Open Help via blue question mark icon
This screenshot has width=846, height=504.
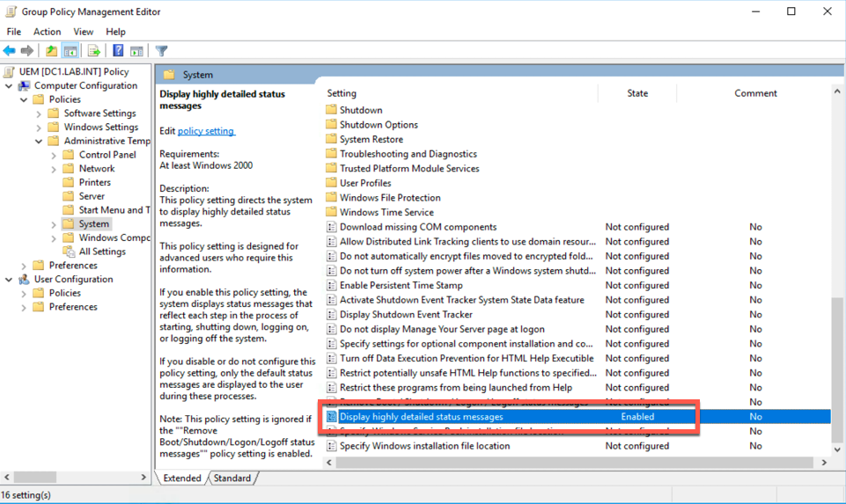(x=119, y=51)
